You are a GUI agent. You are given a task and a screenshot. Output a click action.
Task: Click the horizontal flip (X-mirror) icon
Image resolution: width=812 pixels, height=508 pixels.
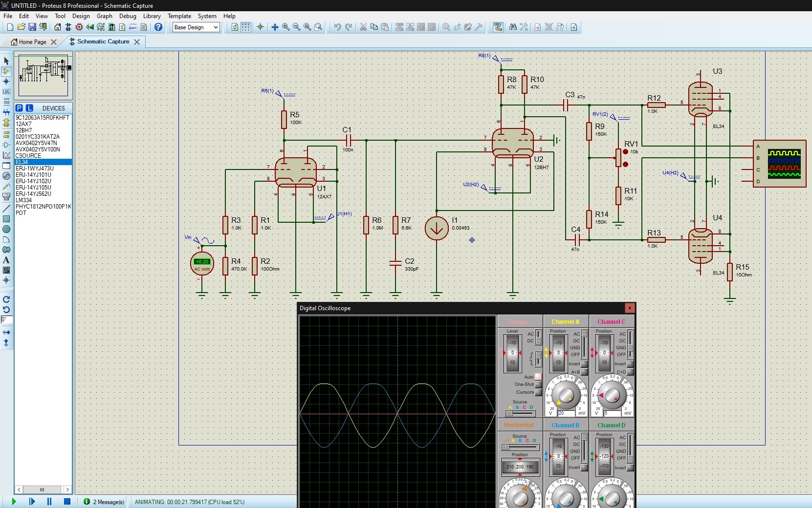coord(6,332)
